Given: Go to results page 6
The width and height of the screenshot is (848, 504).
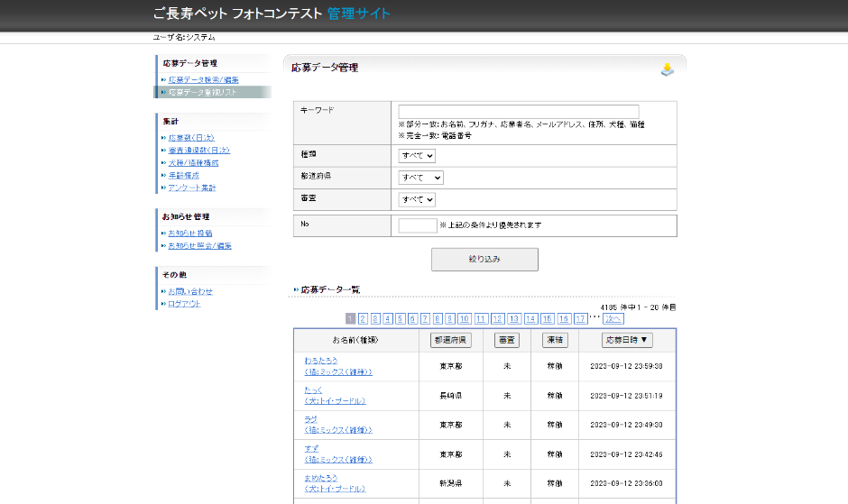Looking at the screenshot, I should point(412,318).
